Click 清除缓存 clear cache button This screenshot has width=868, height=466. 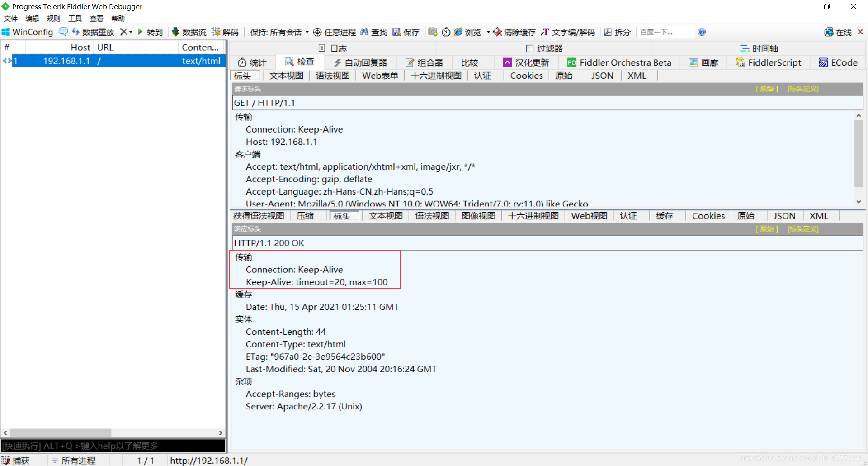tap(514, 32)
